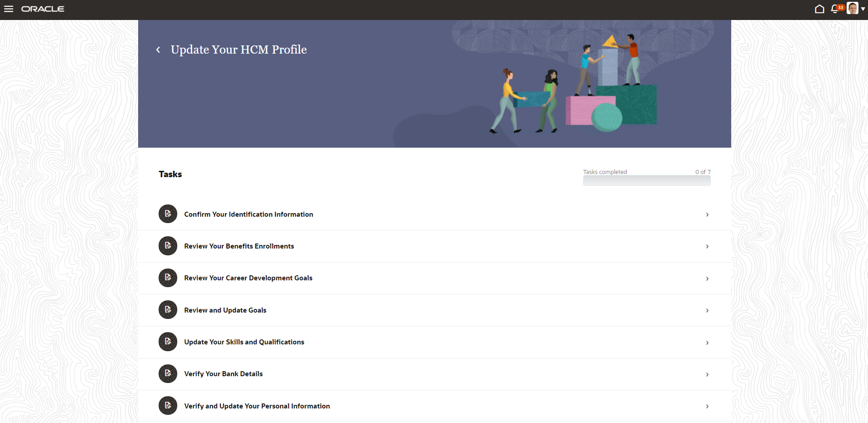The width and height of the screenshot is (868, 423).
Task: Expand the Verify and Update Your Personal Information task
Action: coord(708,406)
